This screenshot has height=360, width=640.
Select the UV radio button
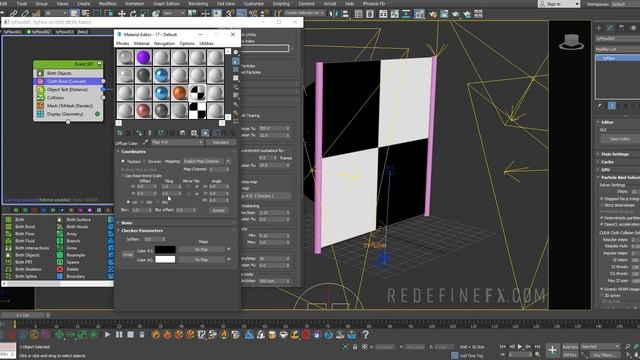pos(128,202)
